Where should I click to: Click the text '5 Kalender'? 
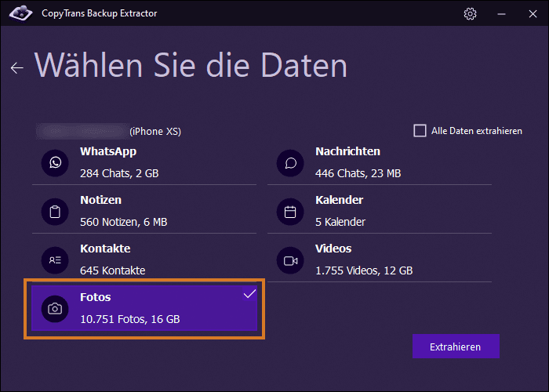[x=340, y=222]
